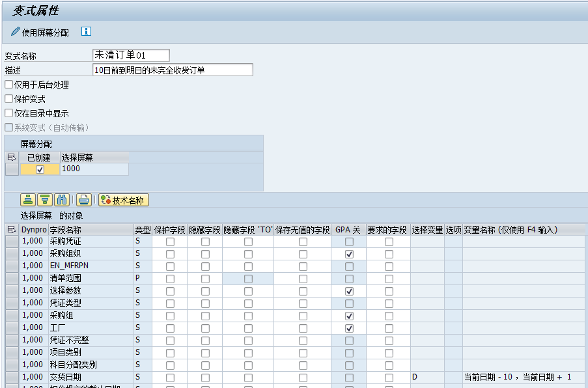Click the type P cell of 清单范围

(x=143, y=279)
